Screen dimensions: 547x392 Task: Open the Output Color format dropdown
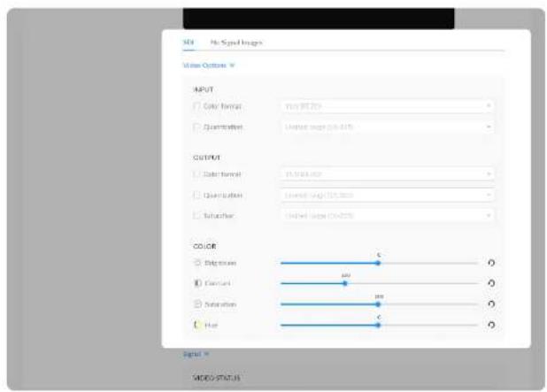coord(387,174)
